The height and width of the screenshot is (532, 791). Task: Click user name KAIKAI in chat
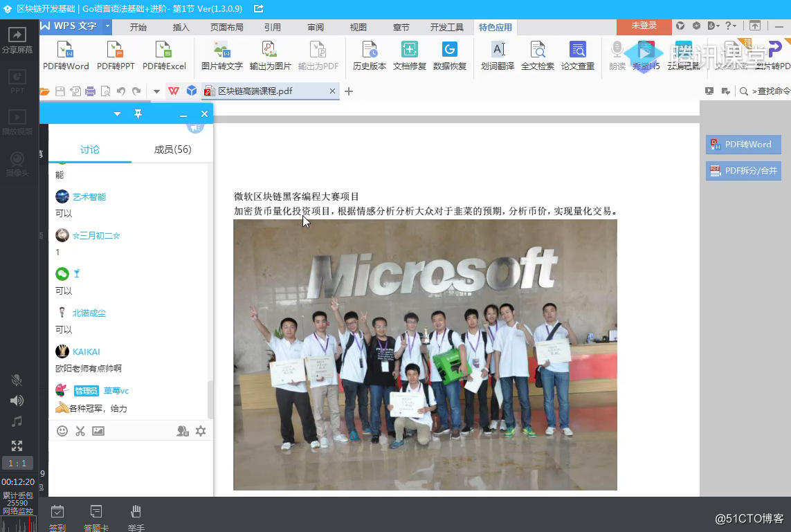[87, 352]
